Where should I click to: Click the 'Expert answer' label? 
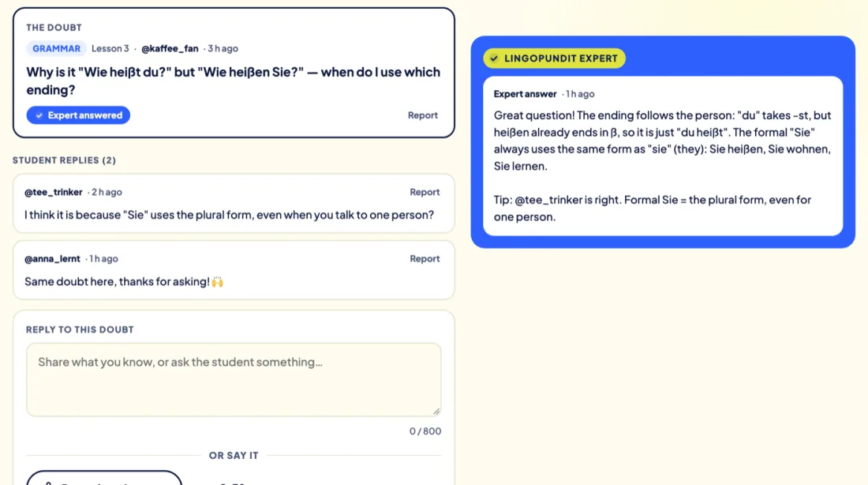[x=525, y=94]
